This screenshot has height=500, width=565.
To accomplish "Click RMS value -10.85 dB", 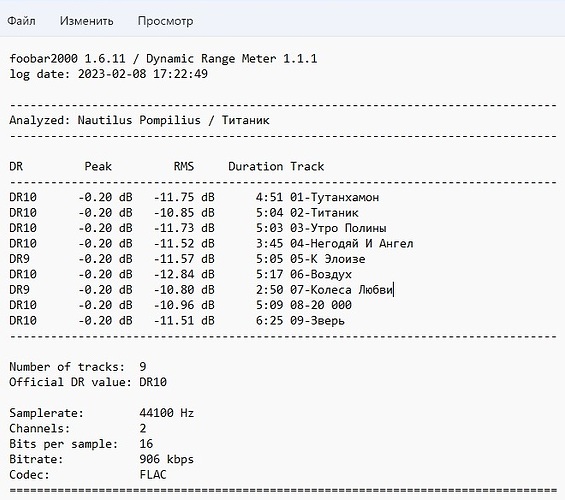I will pos(184,213).
